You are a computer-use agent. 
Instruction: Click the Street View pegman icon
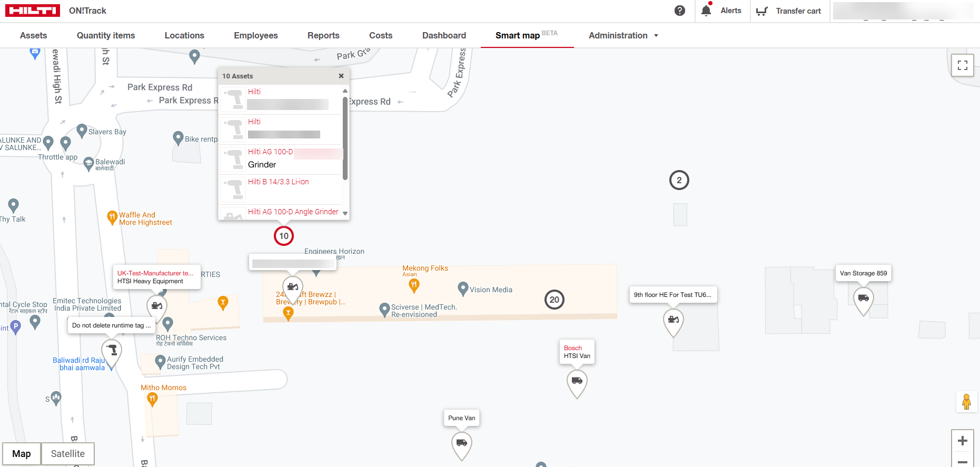click(966, 402)
